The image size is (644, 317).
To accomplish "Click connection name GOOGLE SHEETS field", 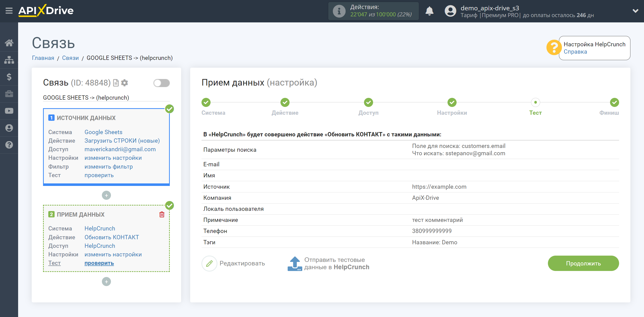I will 106,98.
